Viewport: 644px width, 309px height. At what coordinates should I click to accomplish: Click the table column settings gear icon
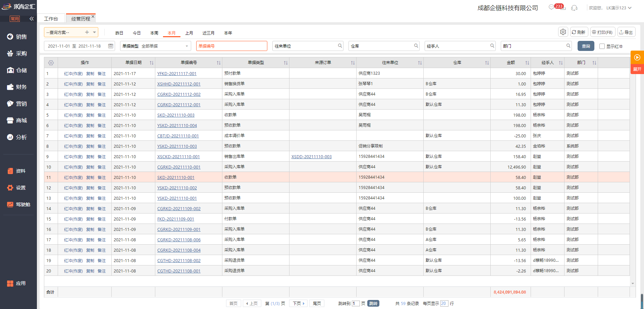tap(51, 63)
